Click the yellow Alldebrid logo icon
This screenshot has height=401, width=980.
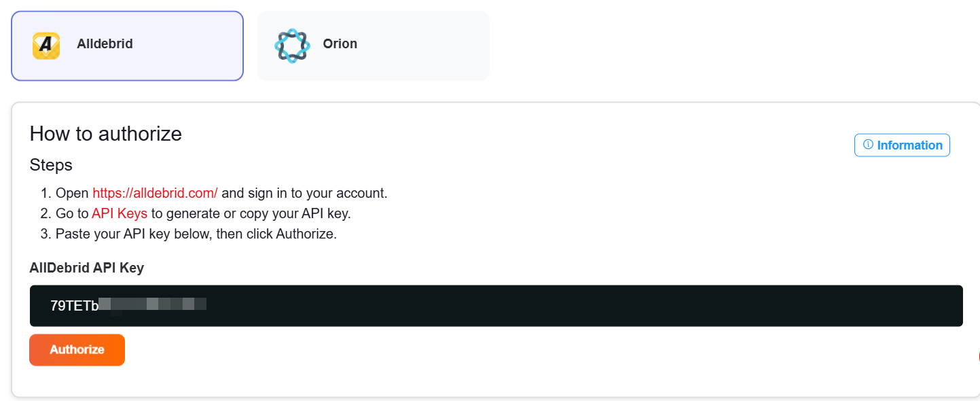(46, 46)
